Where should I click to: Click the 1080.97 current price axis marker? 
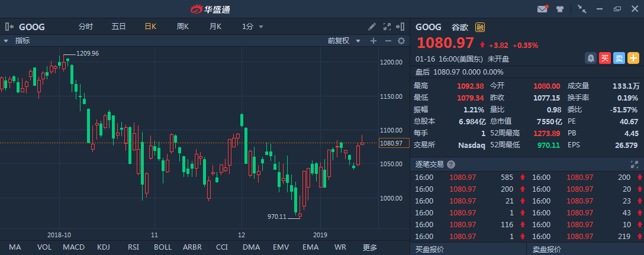pyautogui.click(x=394, y=143)
